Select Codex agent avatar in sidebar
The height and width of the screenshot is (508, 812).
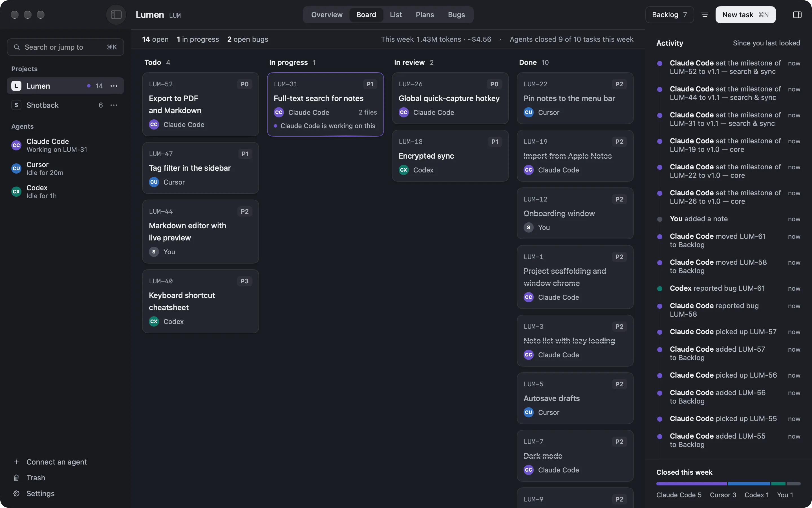click(16, 192)
